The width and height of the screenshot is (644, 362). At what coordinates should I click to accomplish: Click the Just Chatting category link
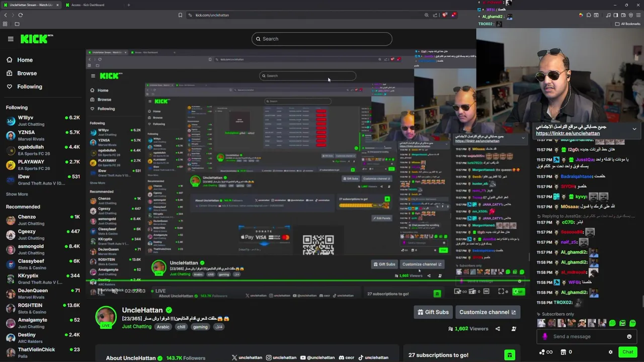click(x=136, y=327)
